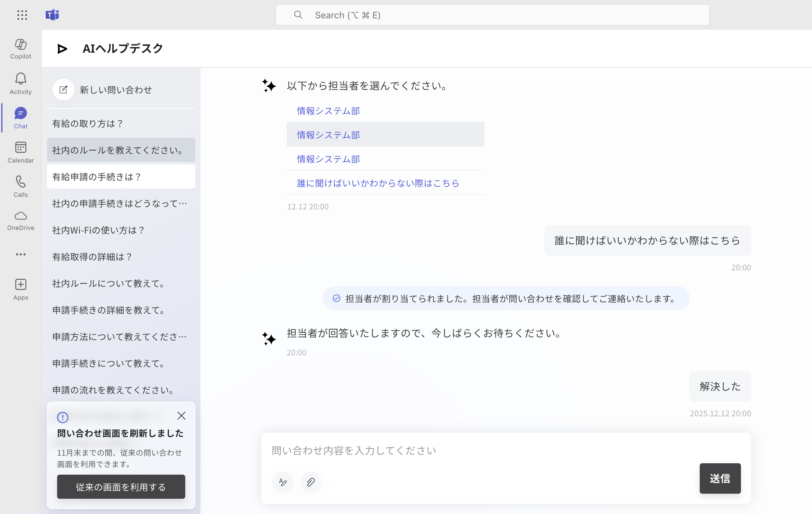Open history item 社内ルールについて教えて。
Viewport: 812px width, 514px height.
(x=121, y=283)
